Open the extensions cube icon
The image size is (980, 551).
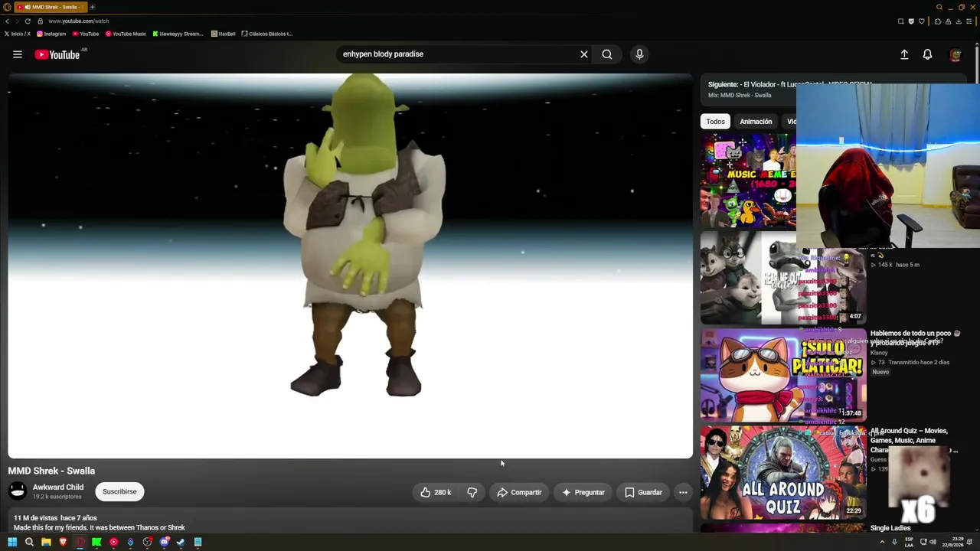click(938, 21)
